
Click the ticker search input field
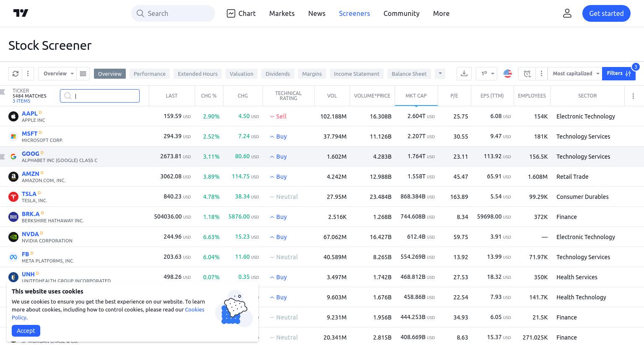[100, 96]
